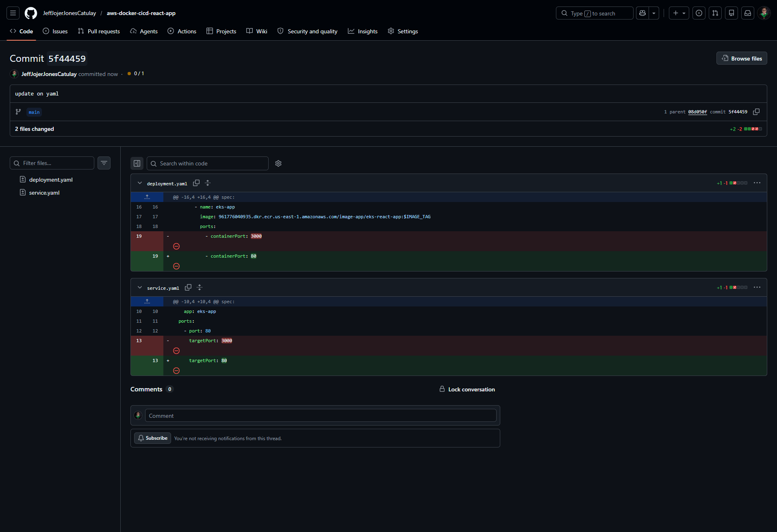The height and width of the screenshot is (532, 777).
Task: Open more options for deployment.yaml
Action: pos(757,183)
